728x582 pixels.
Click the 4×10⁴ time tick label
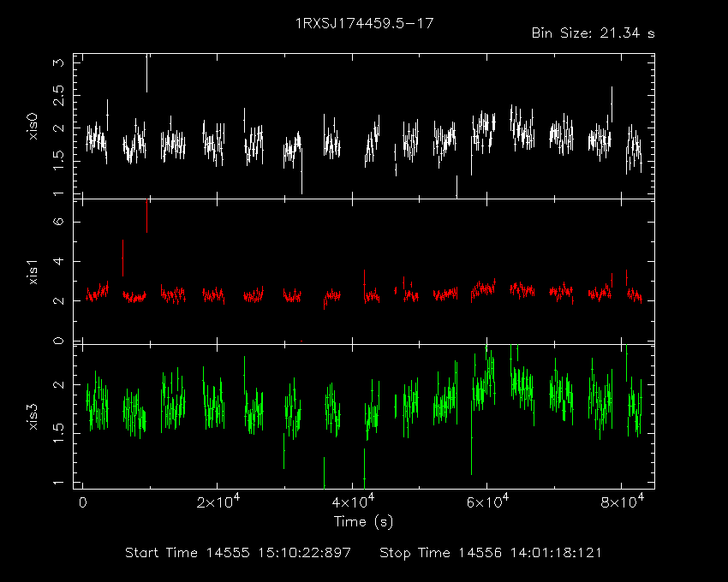click(353, 502)
